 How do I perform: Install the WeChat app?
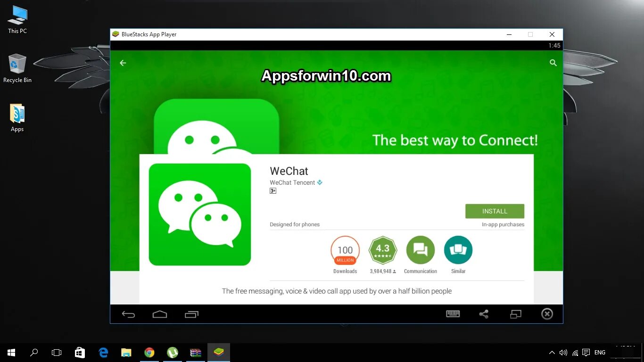[x=495, y=211]
